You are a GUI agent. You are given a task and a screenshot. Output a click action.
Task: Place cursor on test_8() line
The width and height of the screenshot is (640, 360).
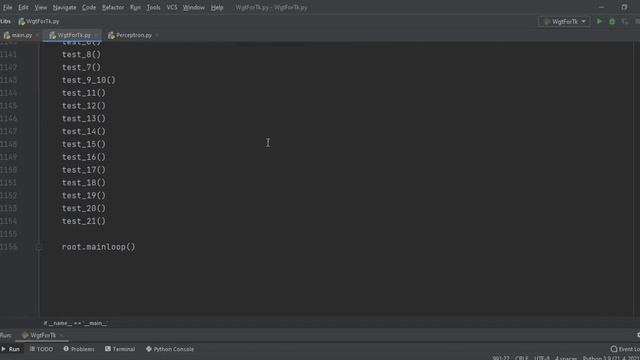(81, 54)
